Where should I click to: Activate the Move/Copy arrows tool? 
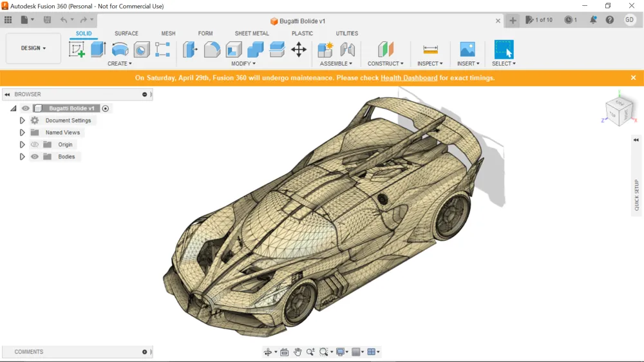point(299,50)
